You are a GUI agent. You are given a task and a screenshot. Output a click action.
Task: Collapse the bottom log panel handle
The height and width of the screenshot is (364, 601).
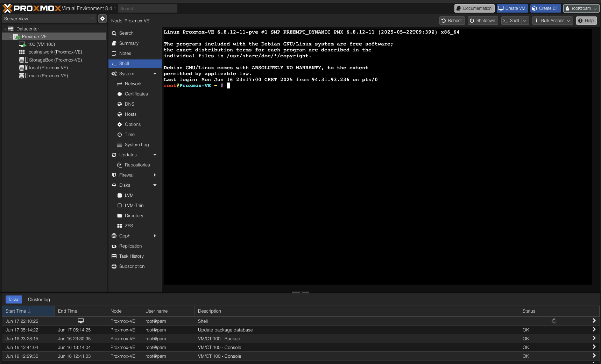(x=301, y=293)
